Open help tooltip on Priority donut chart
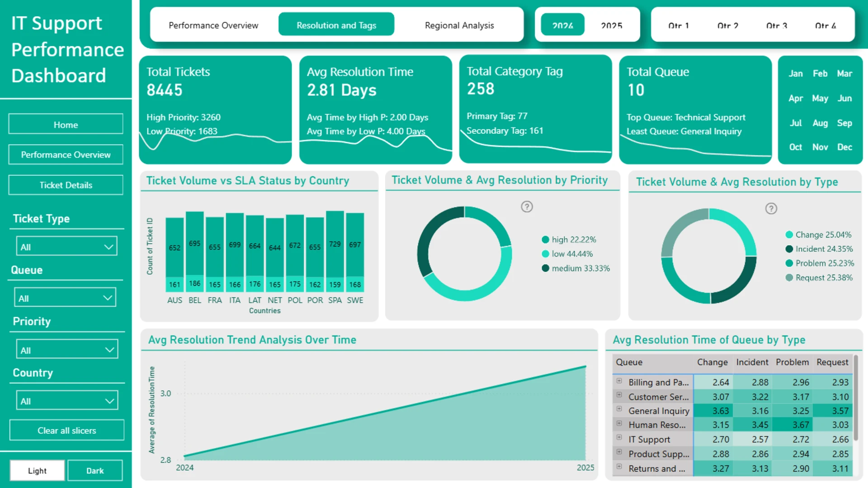Screen dimensions: 868x488 [527, 207]
